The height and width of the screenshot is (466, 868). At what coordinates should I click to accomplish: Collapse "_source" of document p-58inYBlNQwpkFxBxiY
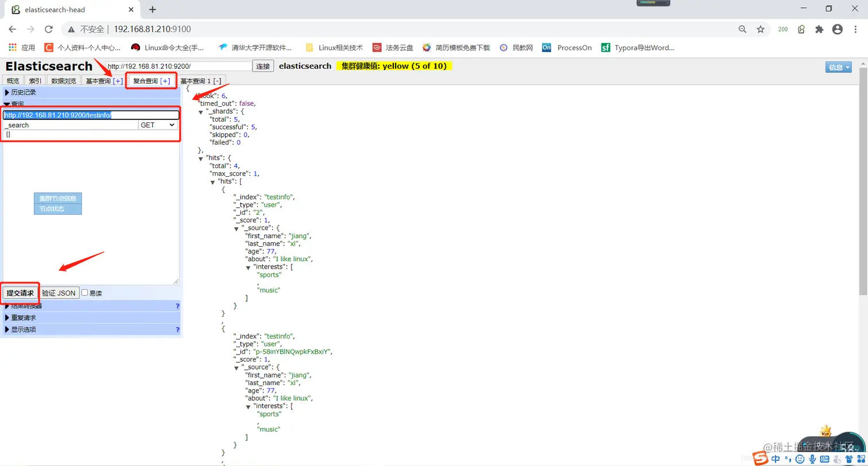click(237, 367)
